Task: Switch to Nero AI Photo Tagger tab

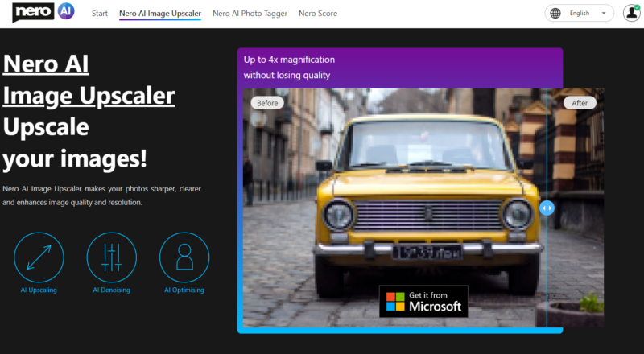Action: pyautogui.click(x=250, y=14)
